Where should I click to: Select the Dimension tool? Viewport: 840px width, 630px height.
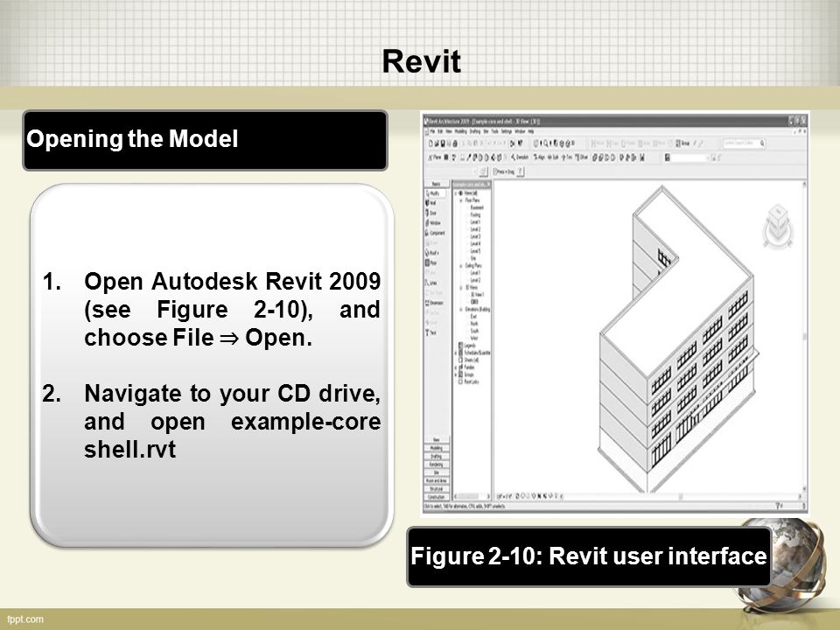tap(435, 303)
